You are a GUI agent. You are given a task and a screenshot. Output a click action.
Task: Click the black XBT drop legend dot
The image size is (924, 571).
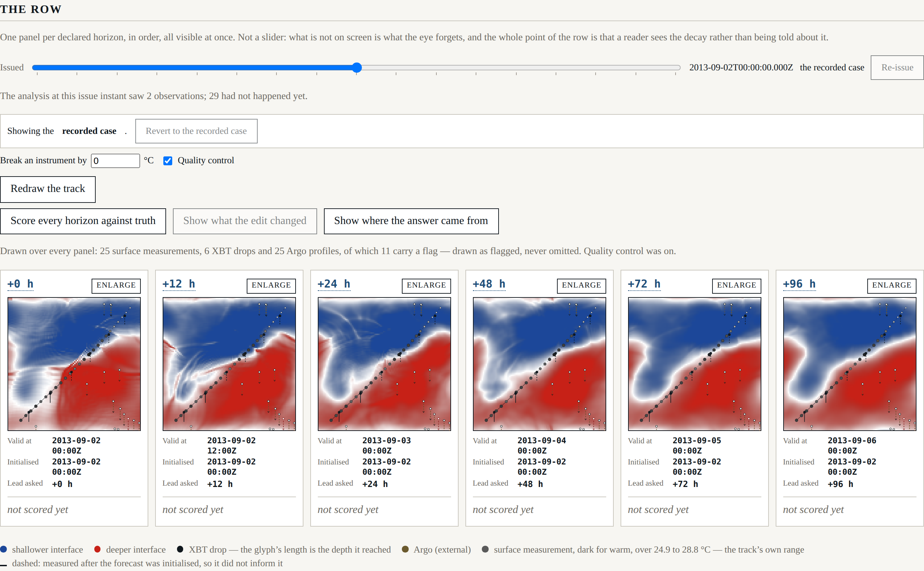pyautogui.click(x=180, y=549)
